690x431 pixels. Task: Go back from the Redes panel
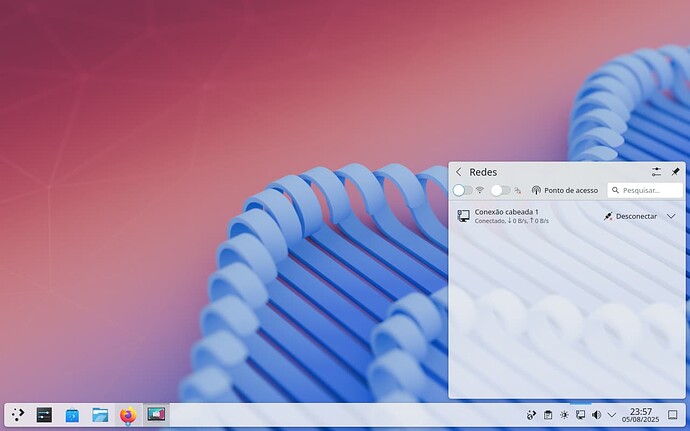point(458,172)
